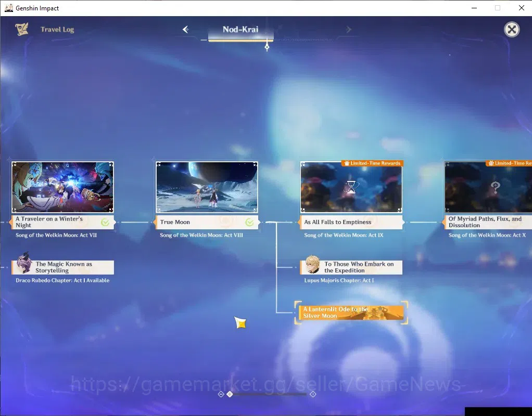Click Durin portrait on Storytelling quest
Viewport: 532px width, 416px height.
coord(24,263)
